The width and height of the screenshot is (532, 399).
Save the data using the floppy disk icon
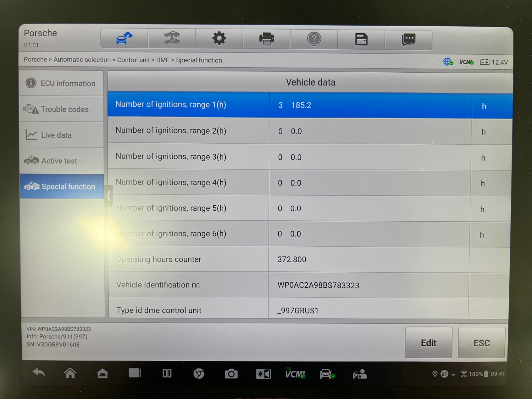361,39
